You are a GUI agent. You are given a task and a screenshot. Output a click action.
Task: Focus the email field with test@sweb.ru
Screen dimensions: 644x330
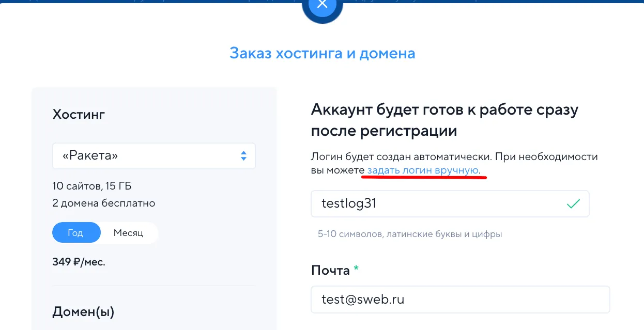tap(460, 300)
